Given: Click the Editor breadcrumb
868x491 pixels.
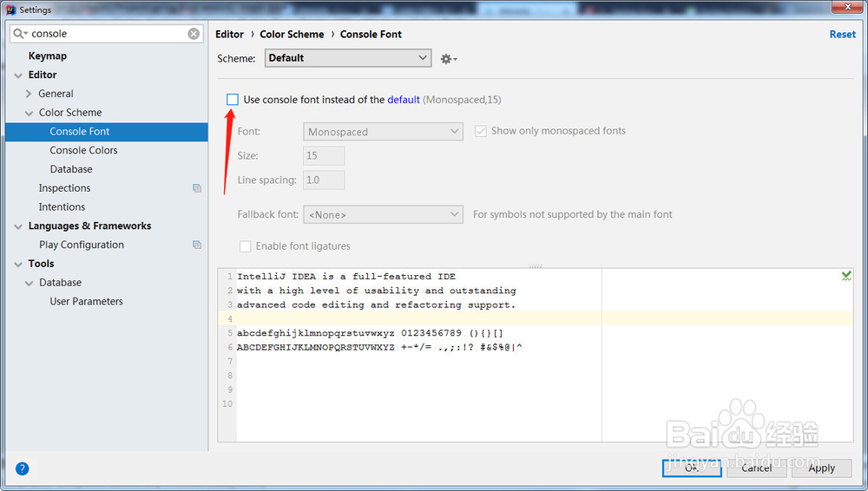Looking at the screenshot, I should click(x=229, y=35).
